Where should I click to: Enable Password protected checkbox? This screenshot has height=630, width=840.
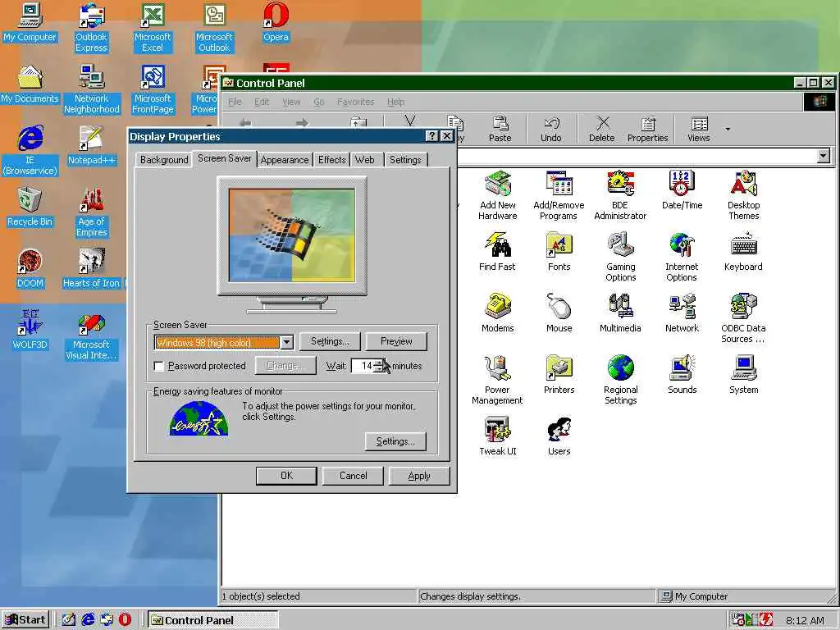[158, 366]
